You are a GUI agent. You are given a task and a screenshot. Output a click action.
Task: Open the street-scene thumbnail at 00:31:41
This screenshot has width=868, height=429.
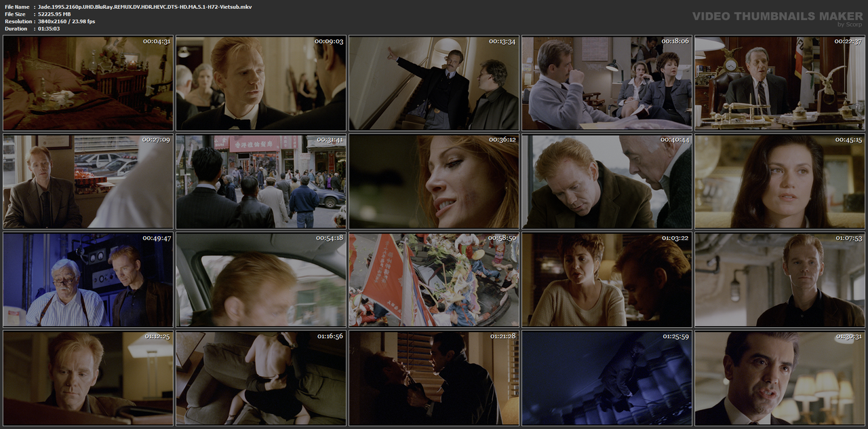click(261, 181)
